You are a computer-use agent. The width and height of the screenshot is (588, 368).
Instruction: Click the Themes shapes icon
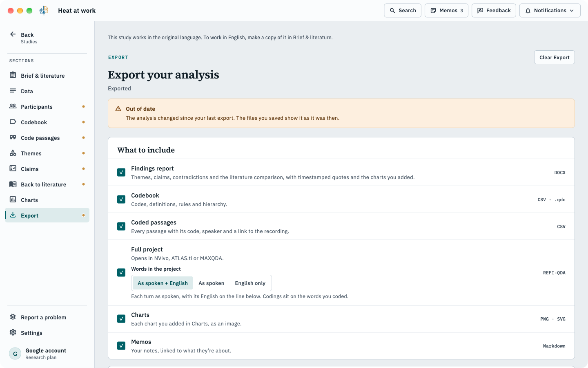(13, 153)
